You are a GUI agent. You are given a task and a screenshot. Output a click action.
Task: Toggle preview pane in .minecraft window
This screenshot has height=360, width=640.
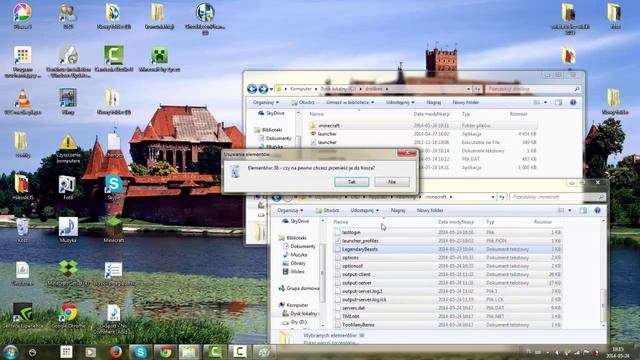[583, 211]
